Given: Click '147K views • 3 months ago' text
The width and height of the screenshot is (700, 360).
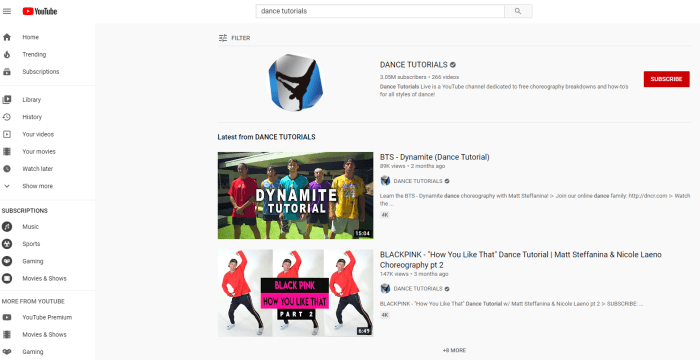Looking at the screenshot, I should pyautogui.click(x=414, y=274).
